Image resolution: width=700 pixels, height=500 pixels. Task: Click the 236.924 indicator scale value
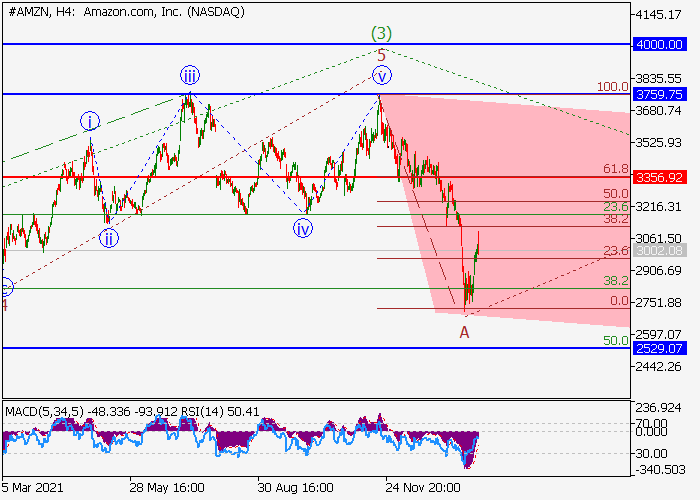coord(658,408)
